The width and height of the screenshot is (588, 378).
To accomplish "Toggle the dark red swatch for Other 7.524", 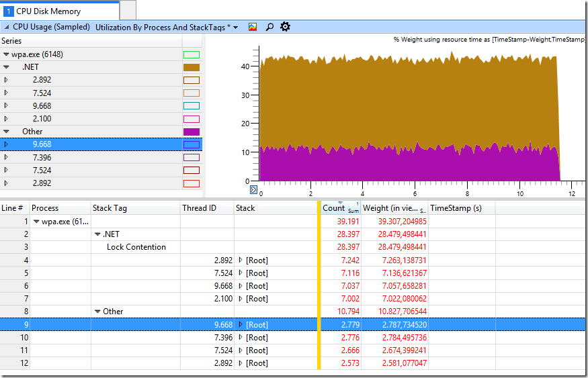I will click(192, 171).
